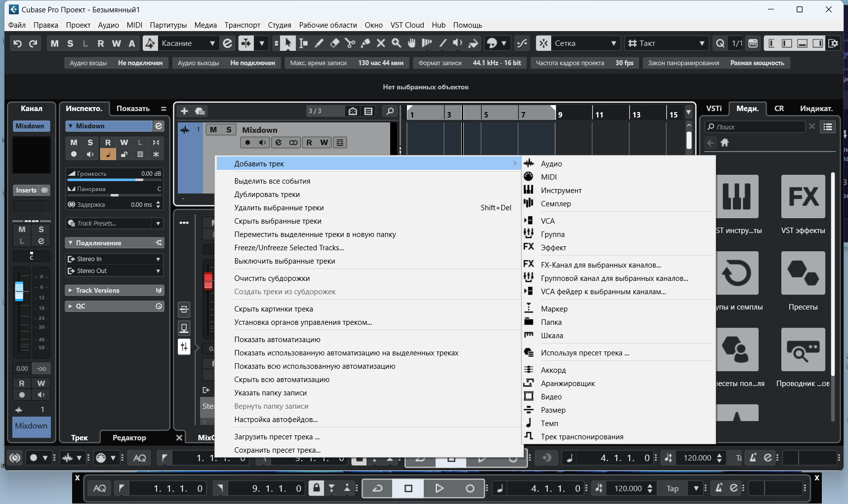Switch to the Редактор tab

129,437
